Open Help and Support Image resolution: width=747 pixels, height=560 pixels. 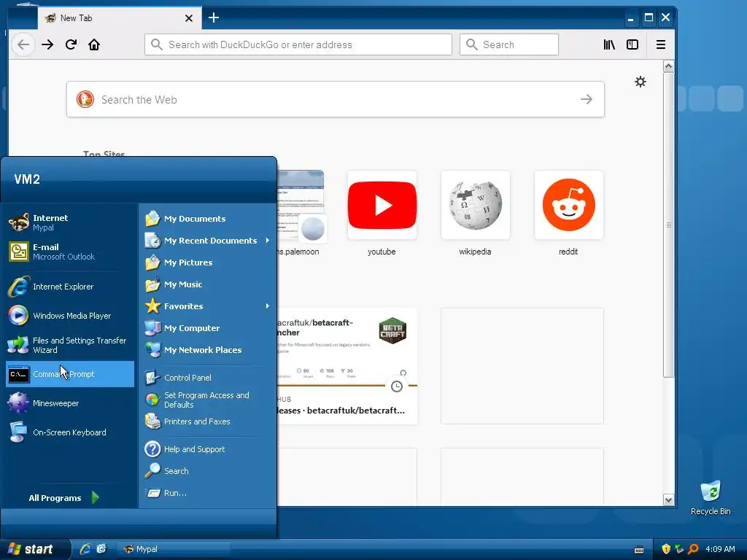(x=207, y=449)
